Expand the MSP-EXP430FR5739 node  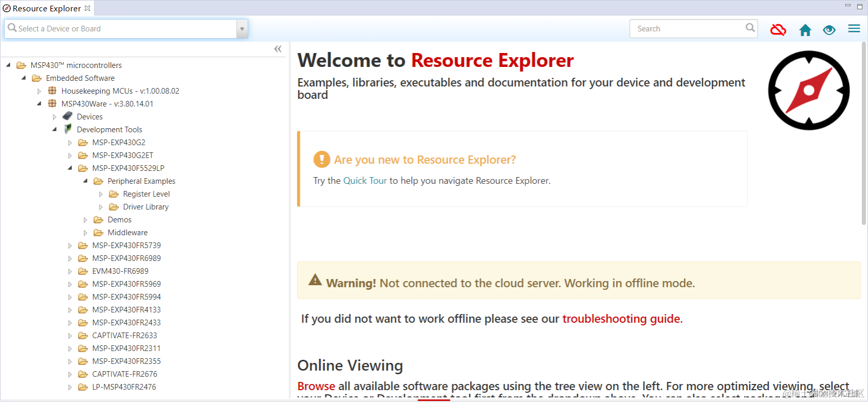click(x=70, y=246)
